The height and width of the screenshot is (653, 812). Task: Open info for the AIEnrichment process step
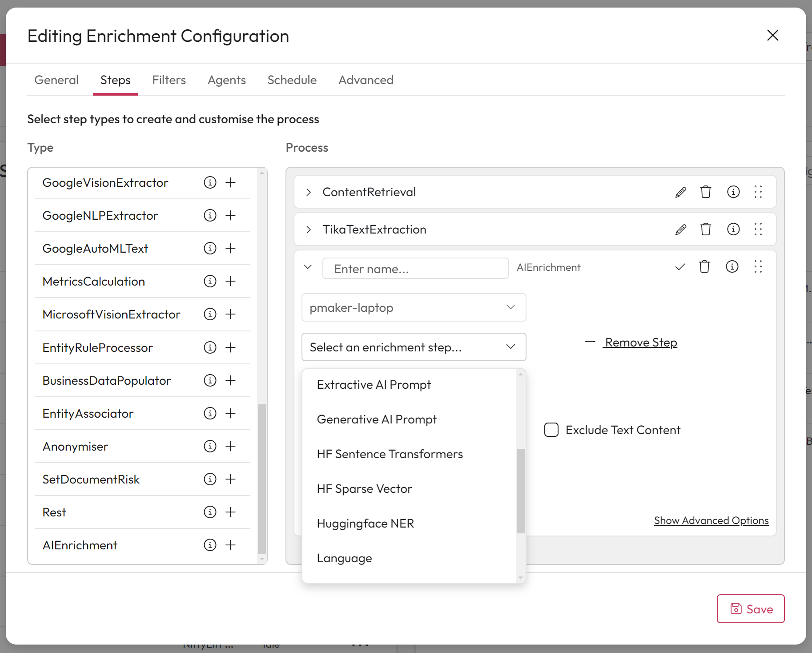[732, 267]
